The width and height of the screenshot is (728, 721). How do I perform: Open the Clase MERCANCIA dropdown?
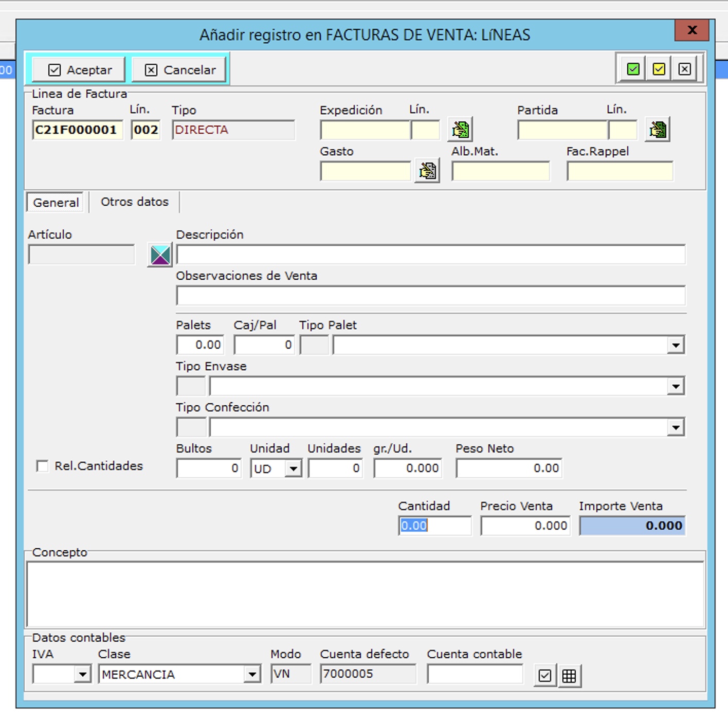click(252, 674)
